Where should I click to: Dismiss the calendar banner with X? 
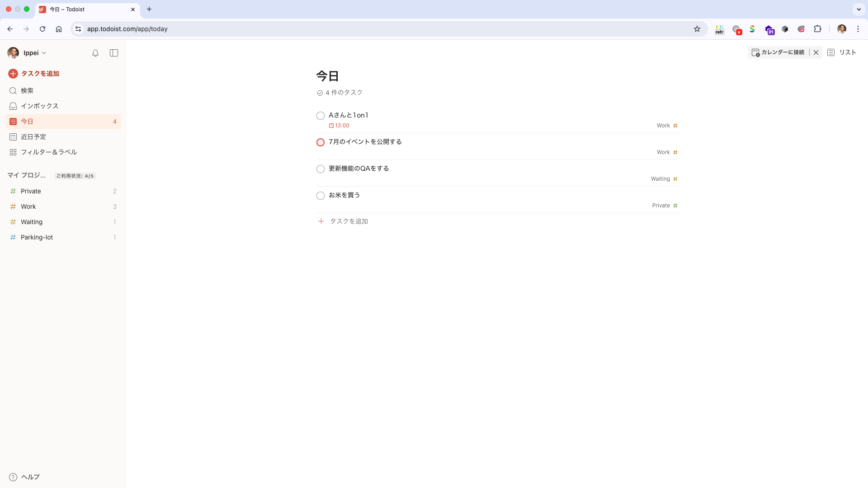[816, 52]
